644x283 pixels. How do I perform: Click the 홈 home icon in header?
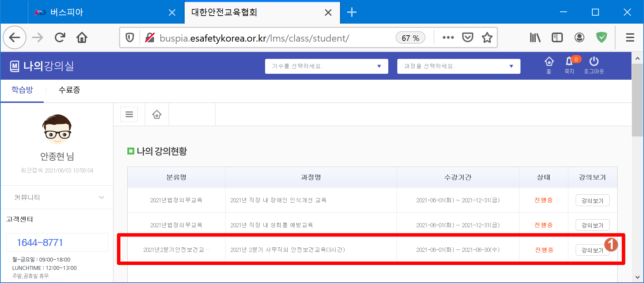coord(549,65)
